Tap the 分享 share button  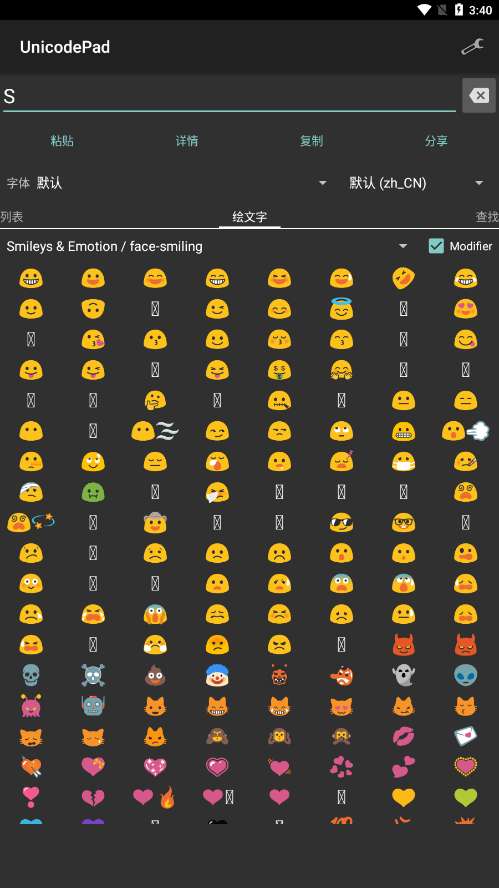436,141
